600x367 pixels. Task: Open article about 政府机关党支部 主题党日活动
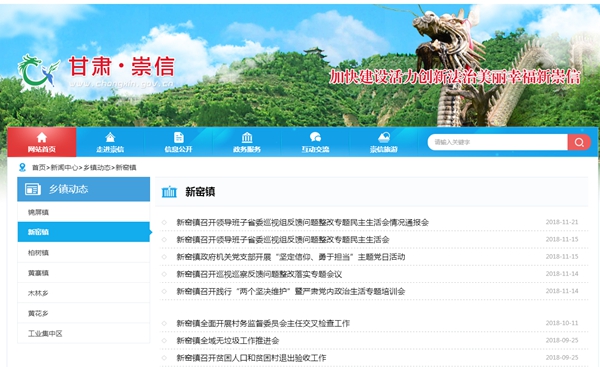pos(291,257)
